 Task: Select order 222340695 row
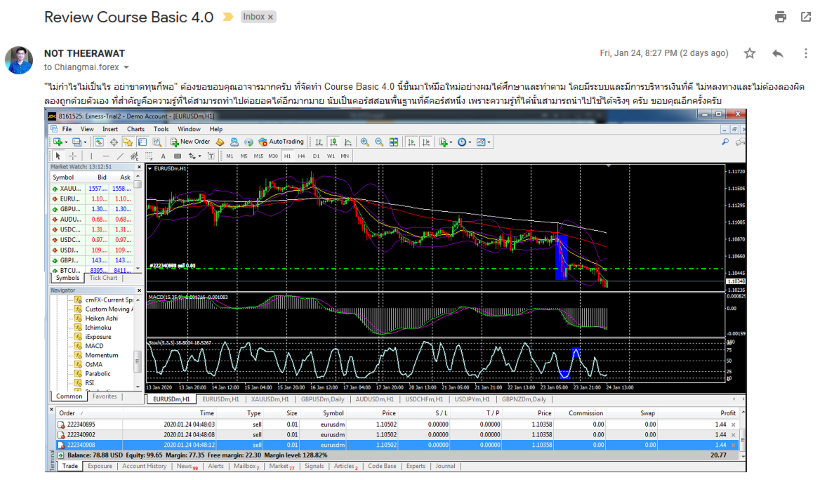coord(396,425)
